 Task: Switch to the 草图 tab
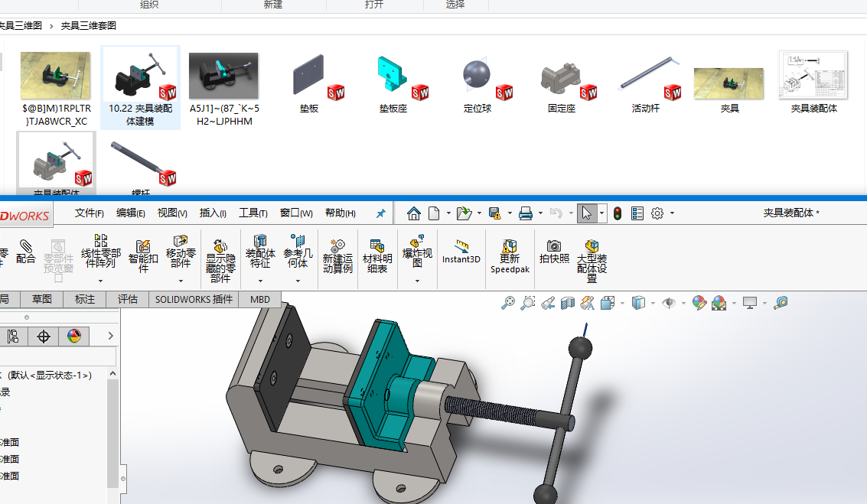point(41,299)
